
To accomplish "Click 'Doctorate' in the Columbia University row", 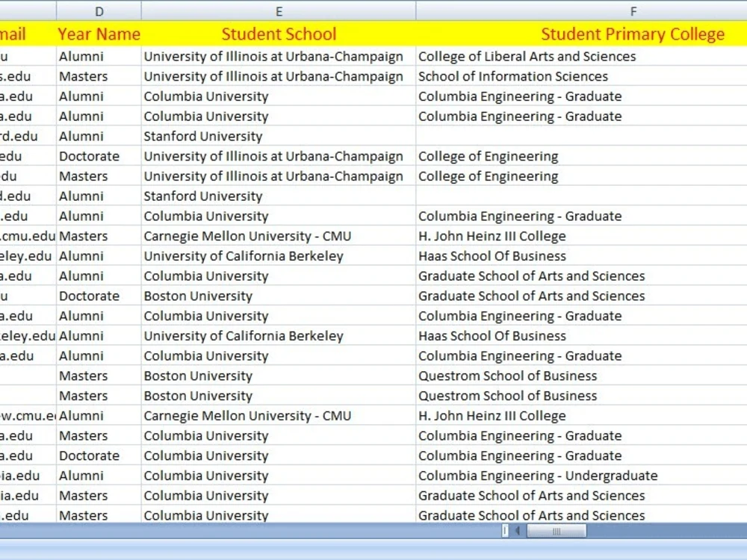I will [99, 455].
